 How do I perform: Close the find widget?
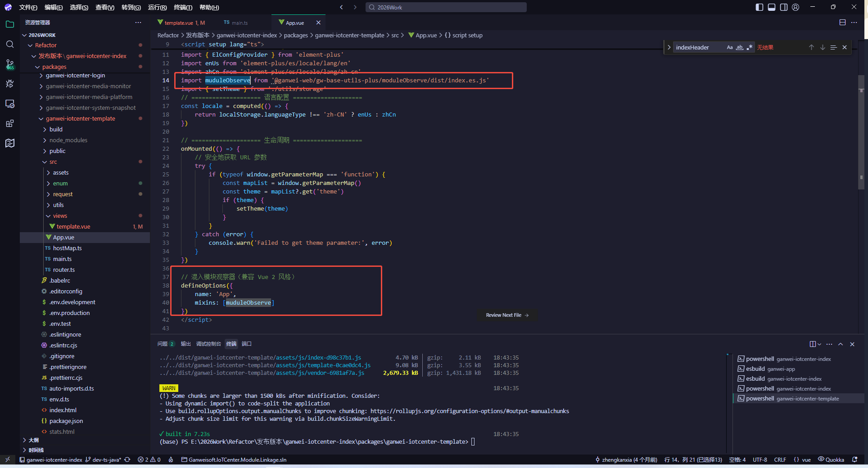pos(845,47)
